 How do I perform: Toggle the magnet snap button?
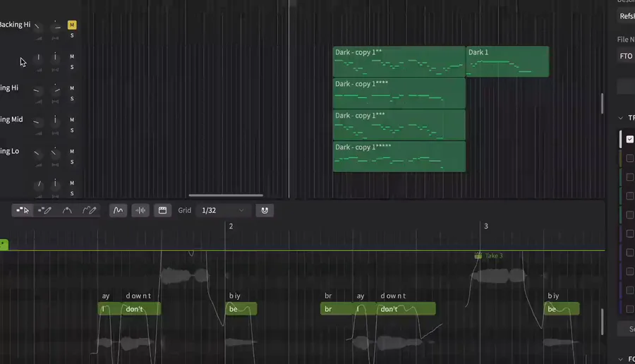pos(265,210)
